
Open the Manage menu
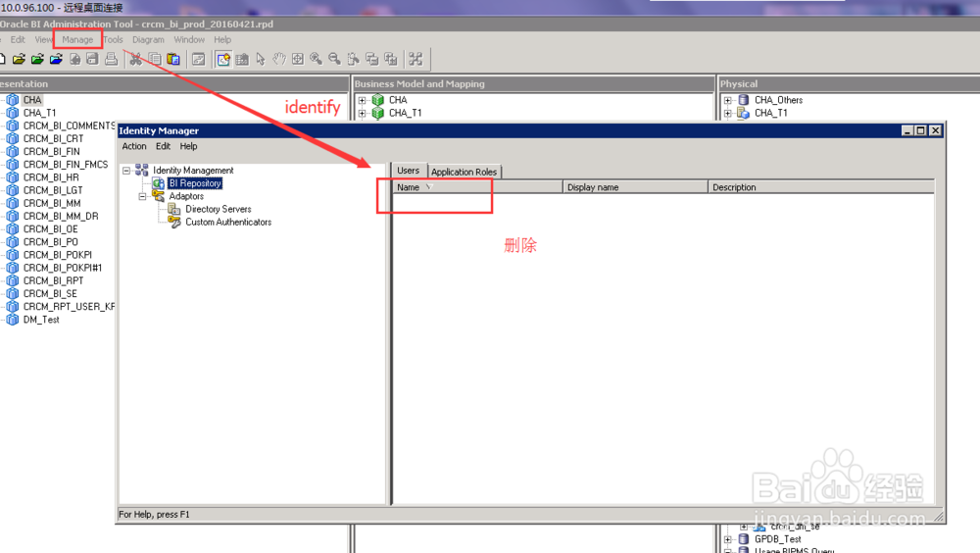click(x=77, y=39)
